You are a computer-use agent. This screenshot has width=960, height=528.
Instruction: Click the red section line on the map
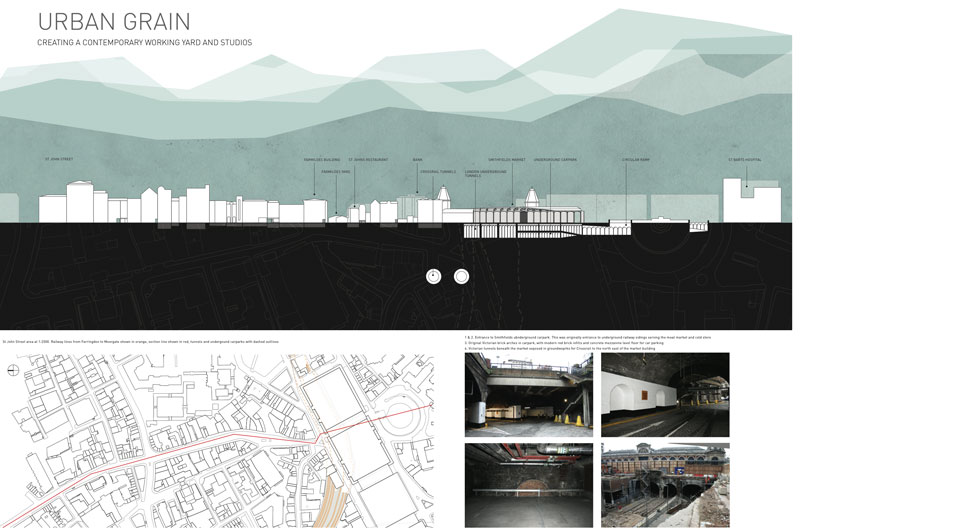200,447
